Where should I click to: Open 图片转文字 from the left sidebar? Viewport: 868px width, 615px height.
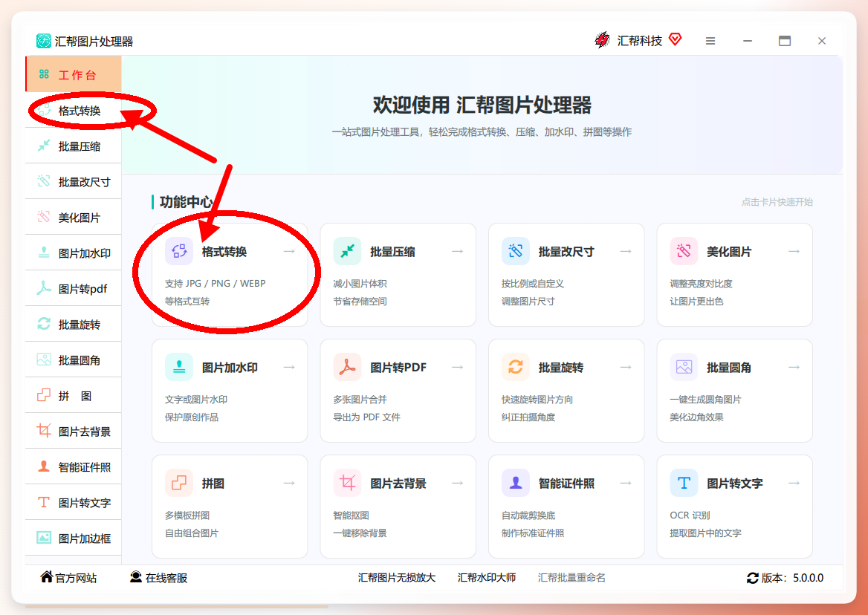point(73,503)
